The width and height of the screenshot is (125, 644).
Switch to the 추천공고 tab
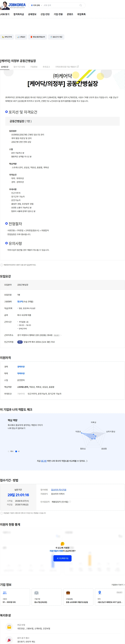click(x=46, y=67)
